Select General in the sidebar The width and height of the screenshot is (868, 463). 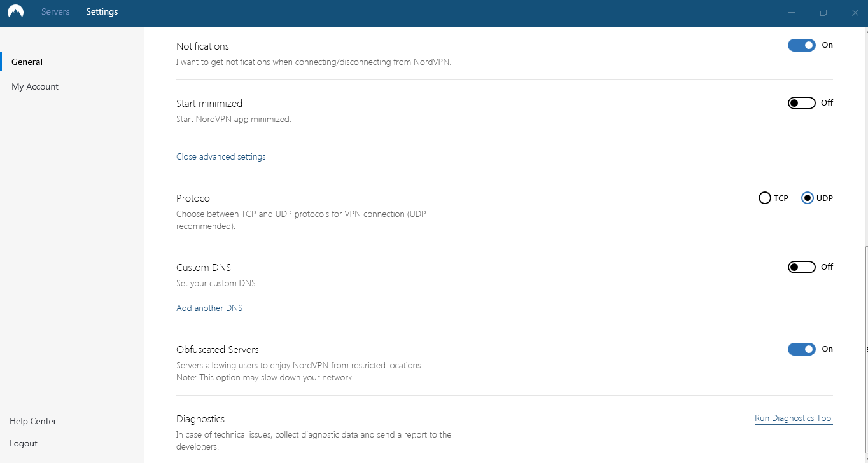pyautogui.click(x=26, y=61)
